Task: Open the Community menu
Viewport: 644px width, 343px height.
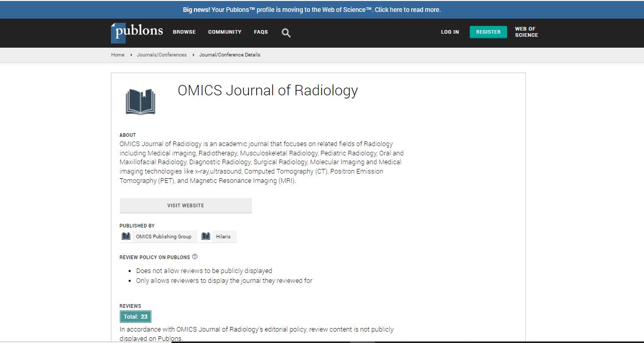Action: click(x=225, y=32)
